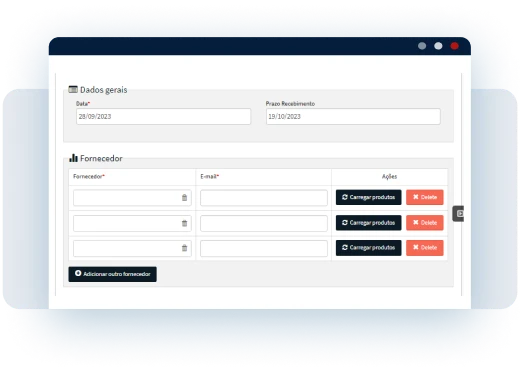
Task: Delete the second supplier row
Action: click(x=425, y=223)
